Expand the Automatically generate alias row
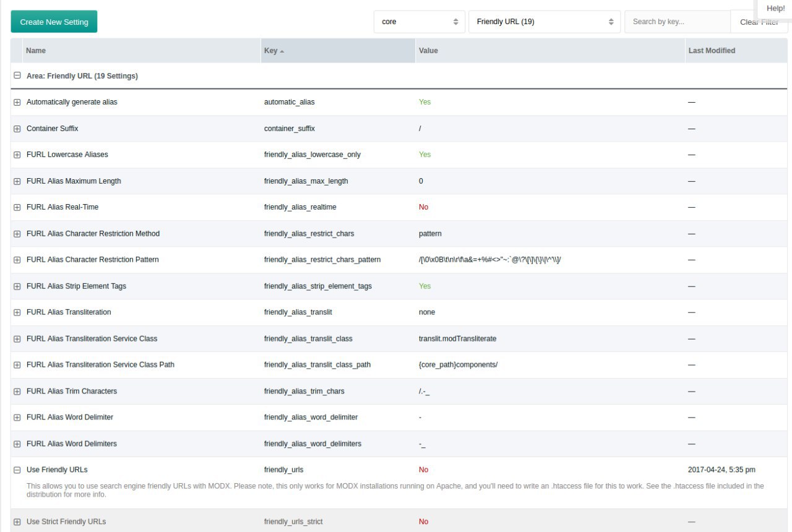792x532 pixels. click(x=17, y=102)
